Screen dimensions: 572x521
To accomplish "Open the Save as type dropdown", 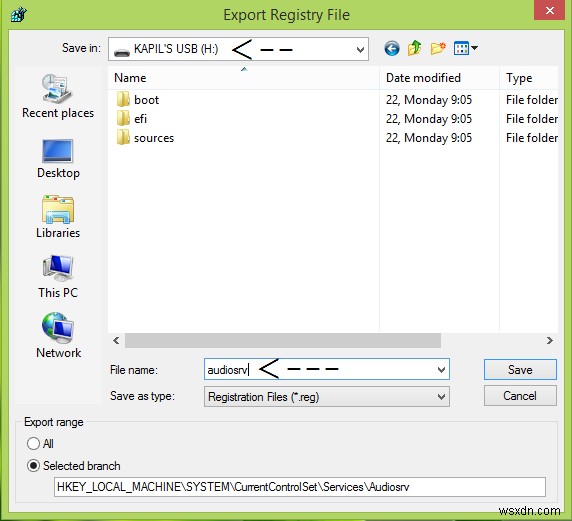I will pyautogui.click(x=441, y=397).
